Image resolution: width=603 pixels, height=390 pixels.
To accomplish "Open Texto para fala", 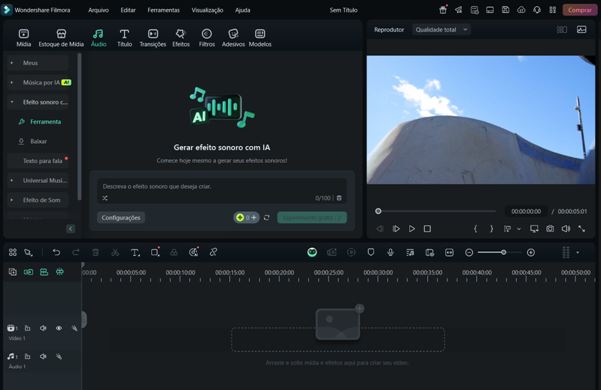I will [x=42, y=161].
